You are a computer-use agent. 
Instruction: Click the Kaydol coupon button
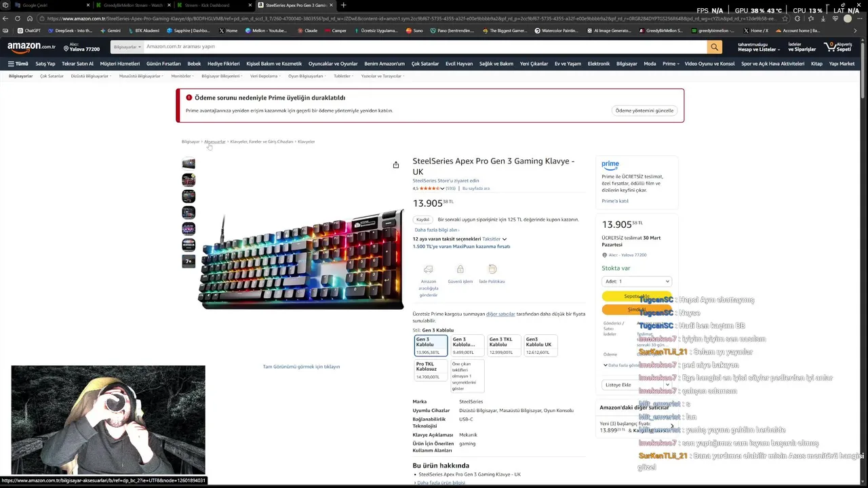coord(422,220)
